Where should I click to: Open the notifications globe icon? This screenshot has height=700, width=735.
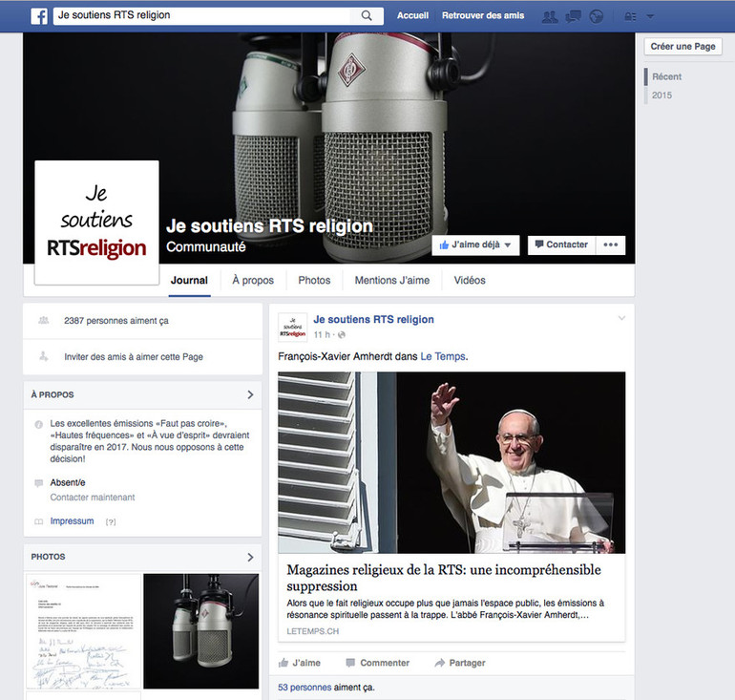(x=596, y=17)
